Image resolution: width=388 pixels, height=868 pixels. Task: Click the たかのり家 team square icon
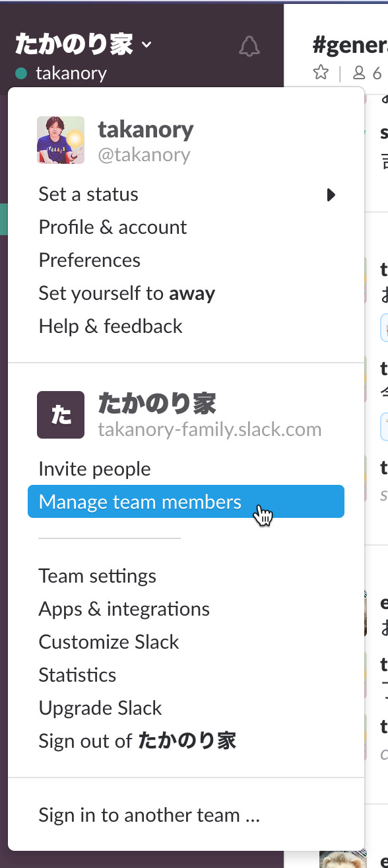click(x=61, y=415)
